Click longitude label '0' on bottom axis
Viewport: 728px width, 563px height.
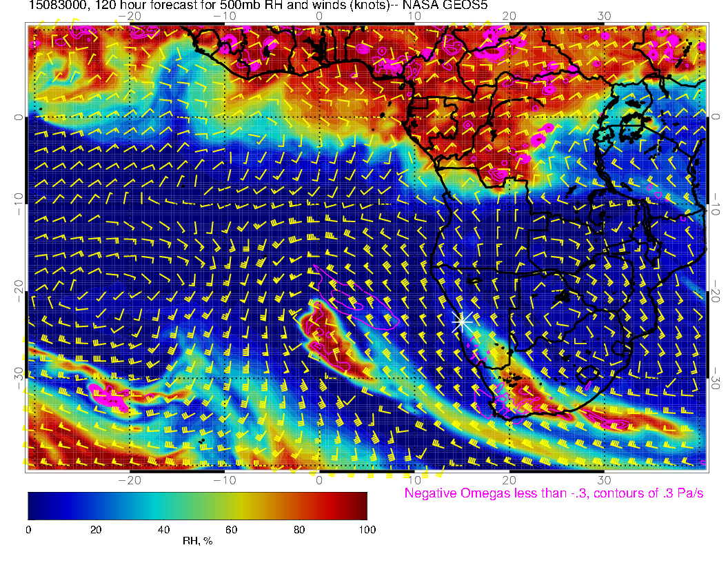tap(319, 480)
